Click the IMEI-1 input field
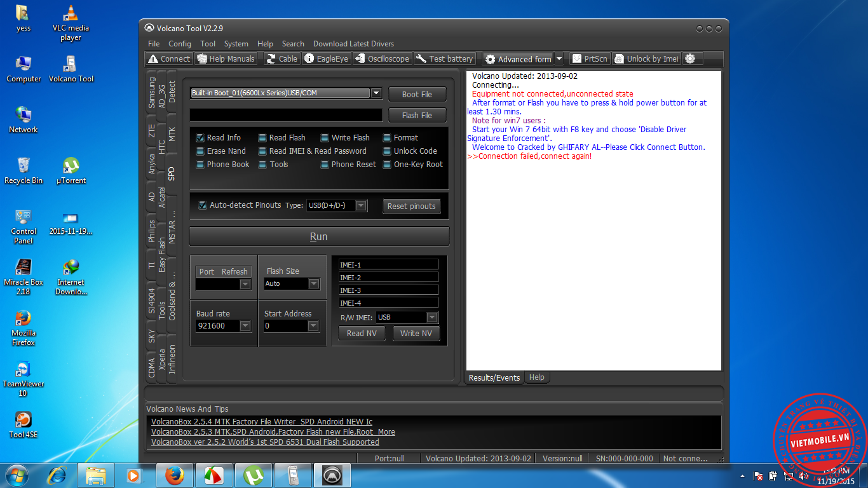 coord(388,264)
